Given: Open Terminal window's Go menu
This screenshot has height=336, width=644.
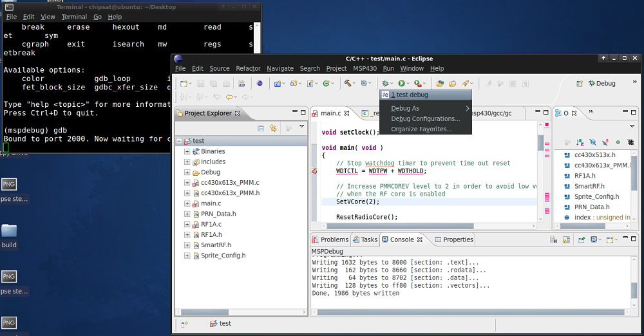Looking at the screenshot, I should 97,17.
